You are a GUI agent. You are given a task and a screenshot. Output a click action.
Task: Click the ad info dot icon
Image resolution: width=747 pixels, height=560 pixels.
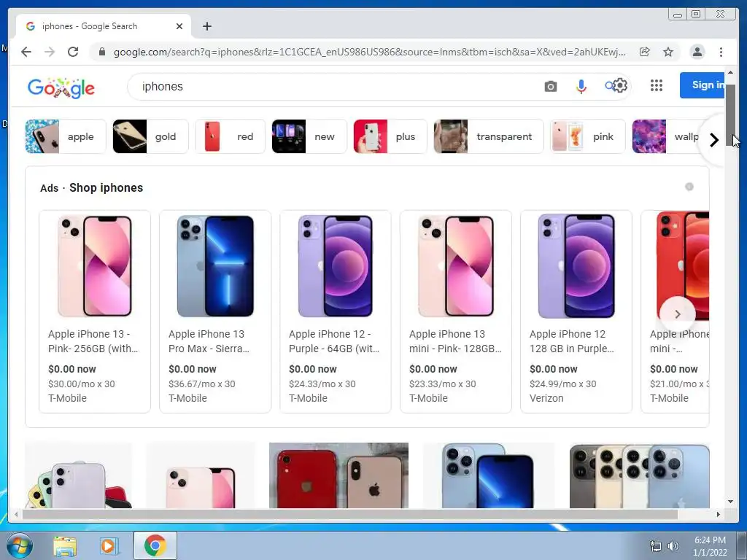click(689, 187)
